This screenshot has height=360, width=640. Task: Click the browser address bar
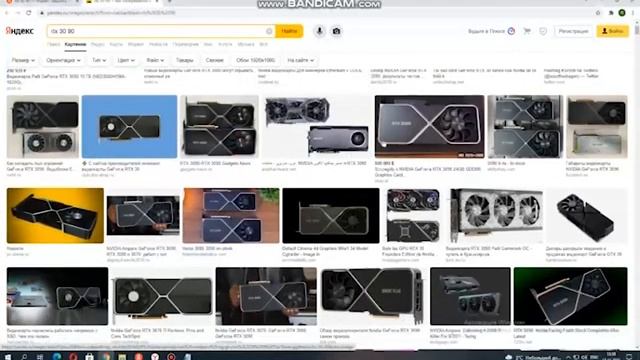pyautogui.click(x=314, y=13)
